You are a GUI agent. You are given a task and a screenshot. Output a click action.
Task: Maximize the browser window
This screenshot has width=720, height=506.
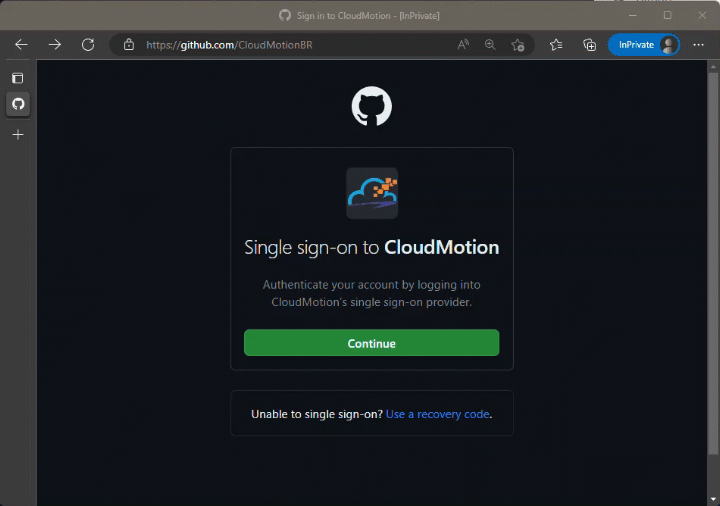click(x=668, y=15)
